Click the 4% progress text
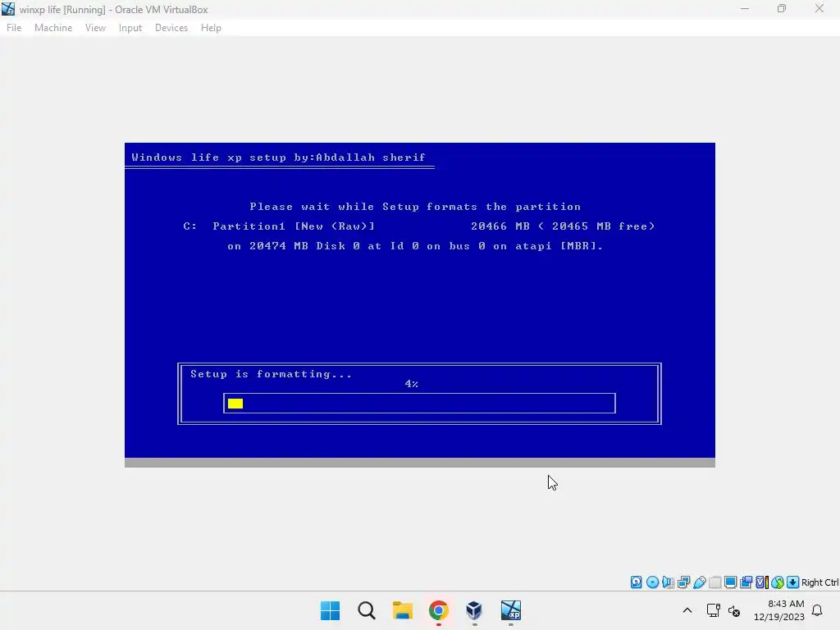 click(412, 384)
